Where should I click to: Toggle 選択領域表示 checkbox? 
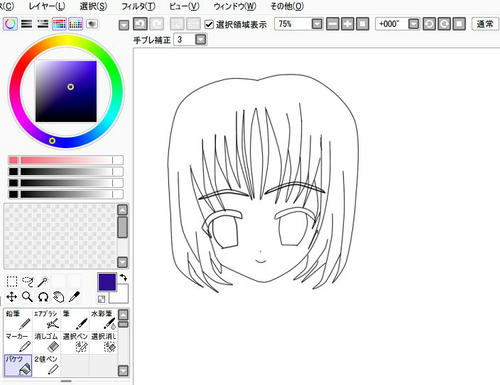point(209,24)
